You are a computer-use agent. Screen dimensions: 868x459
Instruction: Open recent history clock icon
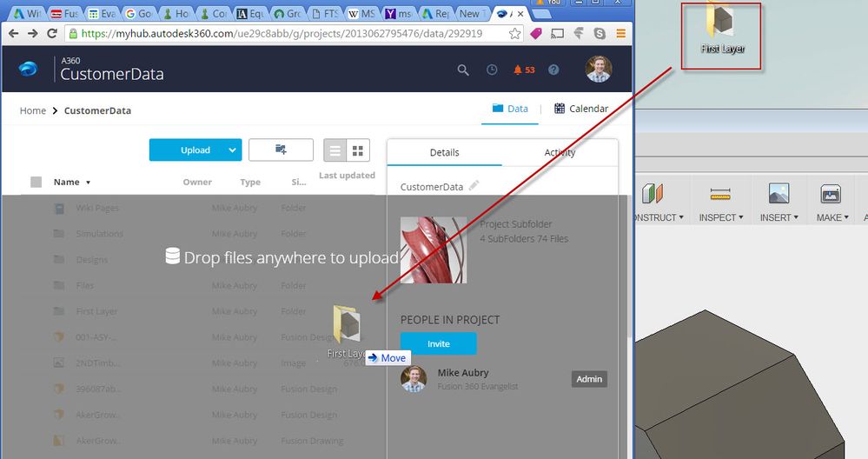pyautogui.click(x=492, y=70)
